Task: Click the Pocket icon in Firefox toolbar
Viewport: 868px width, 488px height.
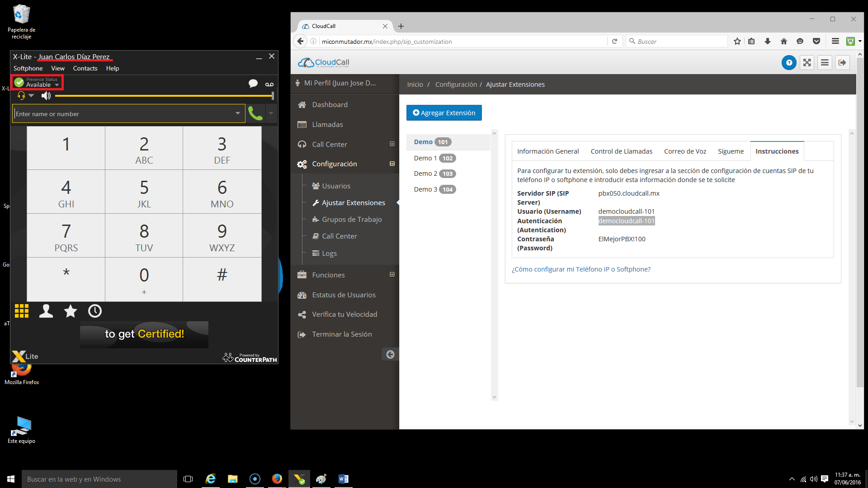Action: point(816,41)
